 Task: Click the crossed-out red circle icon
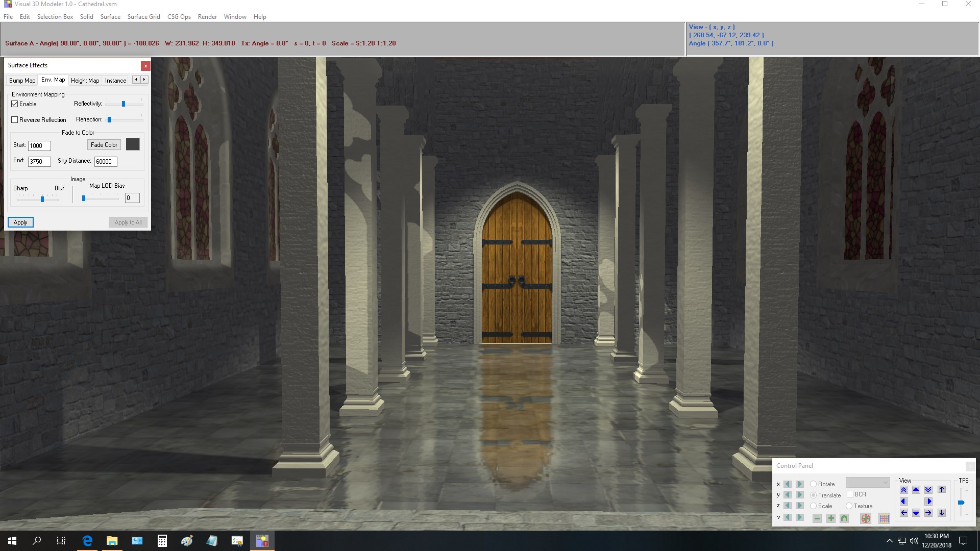point(866,519)
